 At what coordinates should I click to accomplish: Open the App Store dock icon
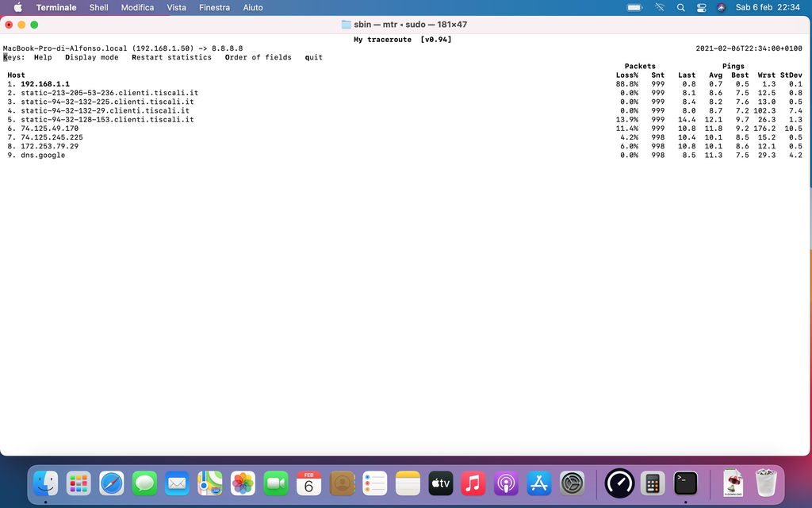tap(539, 483)
